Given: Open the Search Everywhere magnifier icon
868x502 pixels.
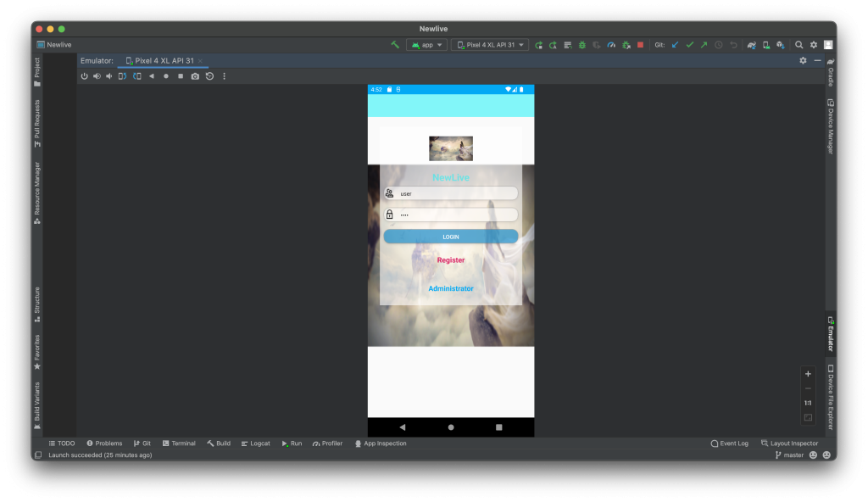Looking at the screenshot, I should pyautogui.click(x=798, y=45).
